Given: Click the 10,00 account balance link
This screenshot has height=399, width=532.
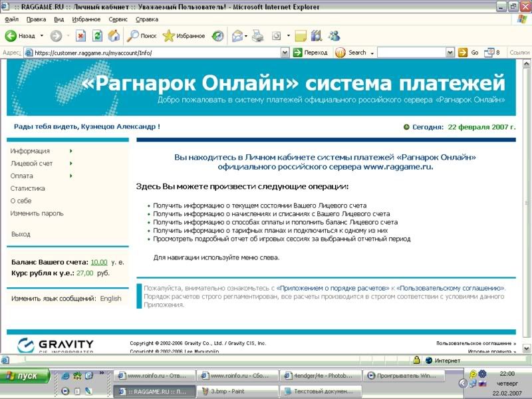Looking at the screenshot, I should [99, 262].
